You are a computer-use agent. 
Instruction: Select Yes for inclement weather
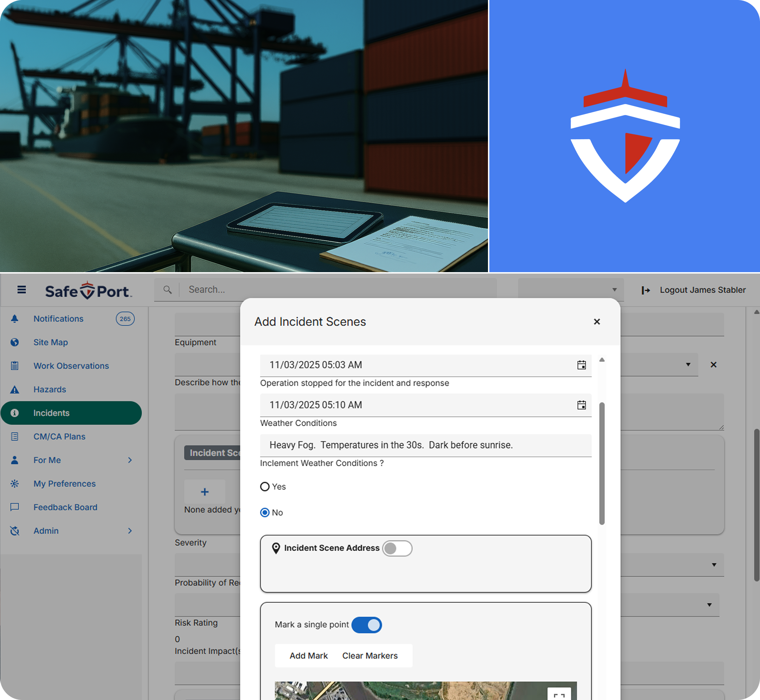click(265, 486)
